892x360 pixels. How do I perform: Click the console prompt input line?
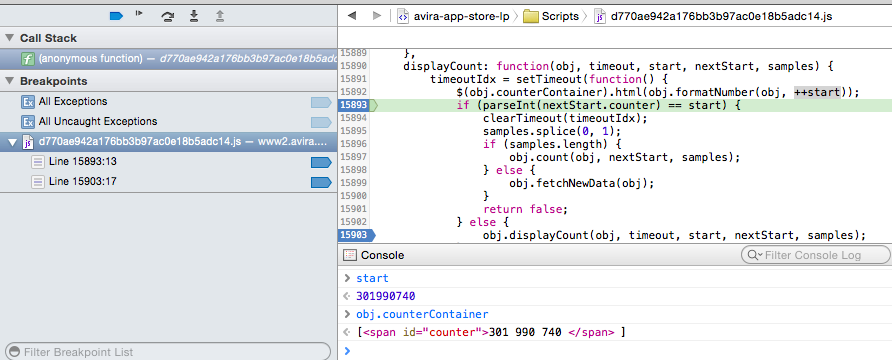[614, 351]
